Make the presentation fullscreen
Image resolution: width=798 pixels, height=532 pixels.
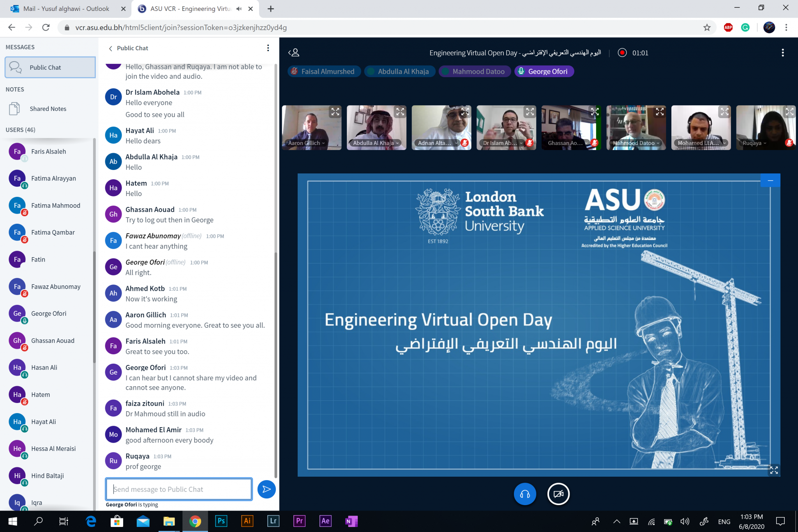774,470
